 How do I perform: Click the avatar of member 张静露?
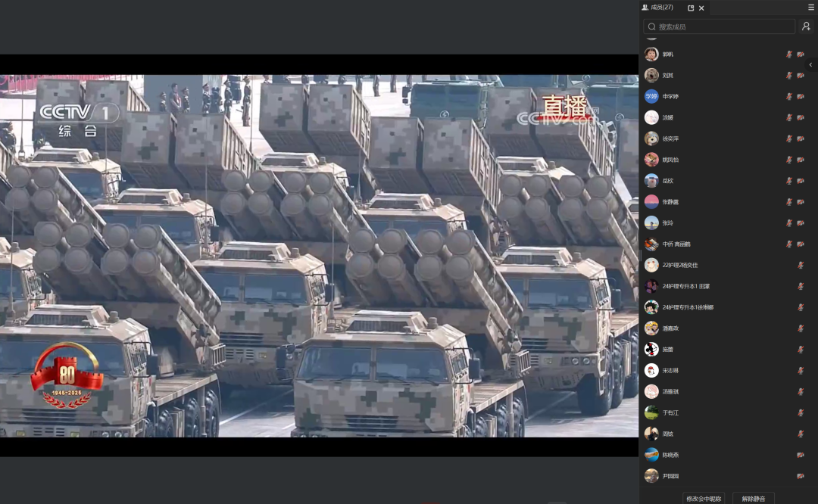(x=651, y=202)
